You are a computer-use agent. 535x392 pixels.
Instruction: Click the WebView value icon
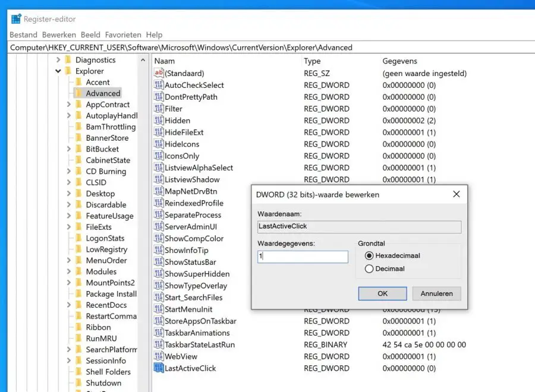pos(159,356)
